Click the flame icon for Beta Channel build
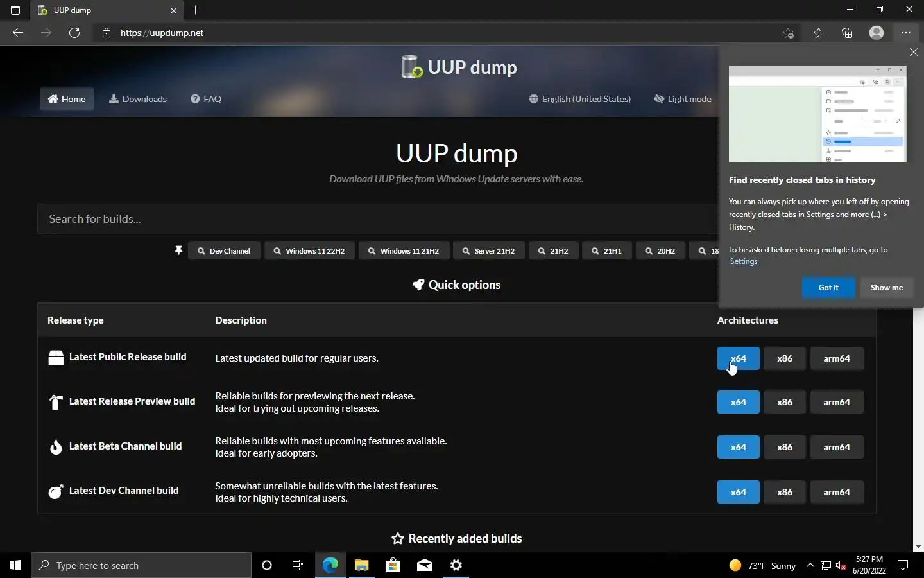Viewport: 924px width, 578px height. tap(56, 447)
